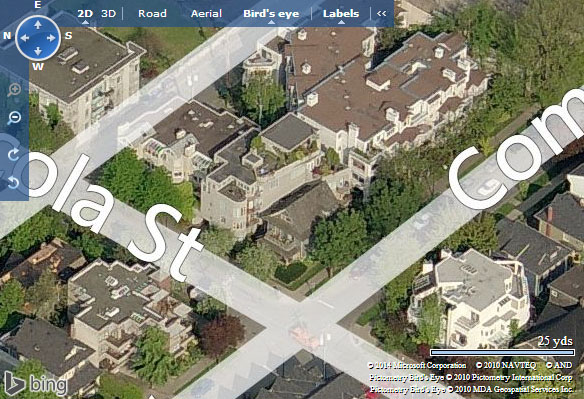The image size is (584, 399).
Task: Click the 25 yds scale bar
Action: pos(502,352)
